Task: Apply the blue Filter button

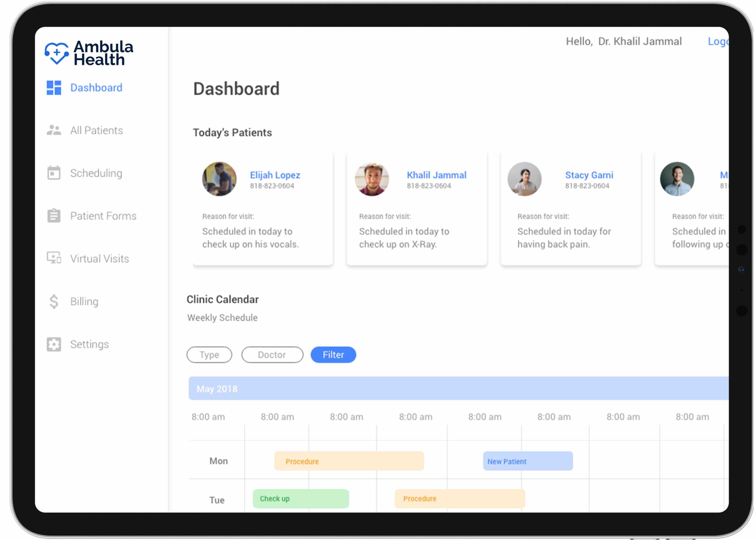Action: point(333,355)
